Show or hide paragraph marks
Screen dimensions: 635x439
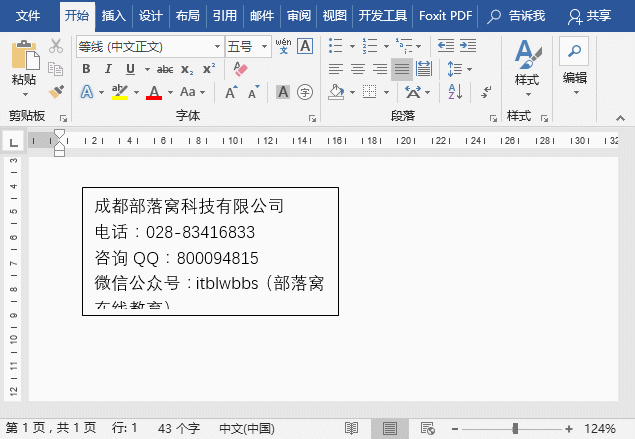click(x=486, y=92)
